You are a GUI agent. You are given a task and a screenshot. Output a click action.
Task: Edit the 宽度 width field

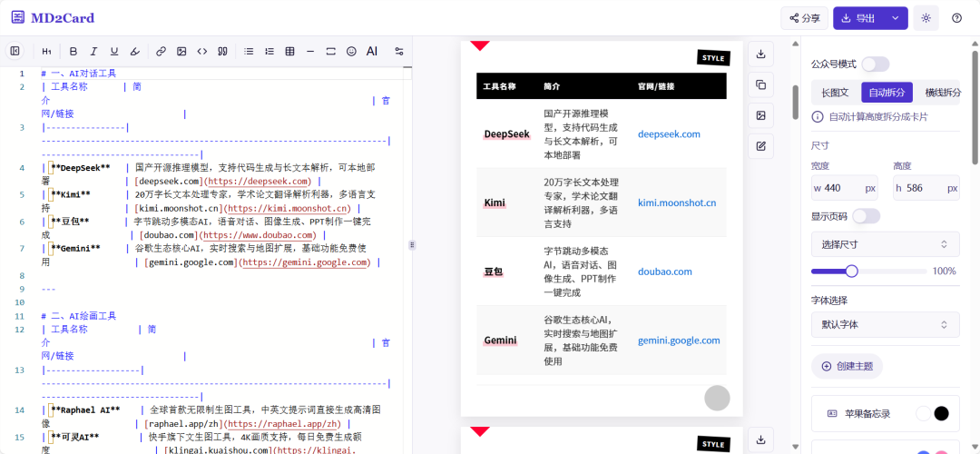tap(845, 188)
